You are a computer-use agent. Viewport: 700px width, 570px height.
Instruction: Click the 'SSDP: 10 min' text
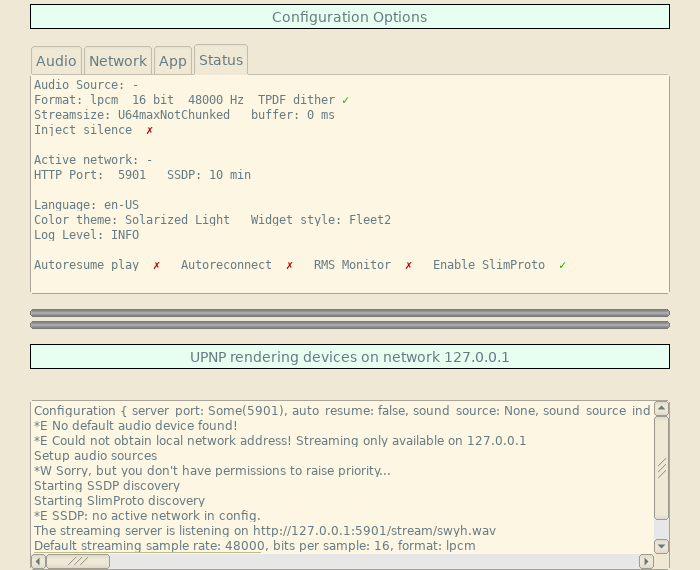click(x=209, y=175)
